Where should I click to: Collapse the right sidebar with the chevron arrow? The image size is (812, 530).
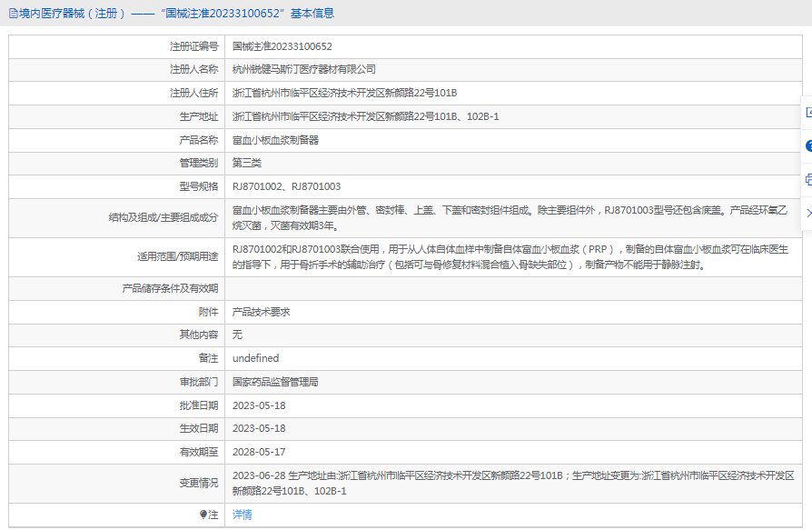coord(809,213)
